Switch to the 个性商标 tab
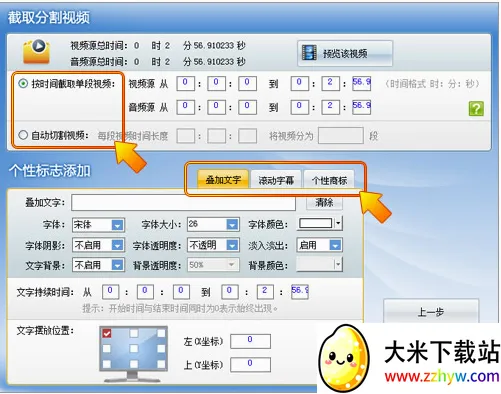Viewport: 501px width, 394px height. tap(329, 180)
